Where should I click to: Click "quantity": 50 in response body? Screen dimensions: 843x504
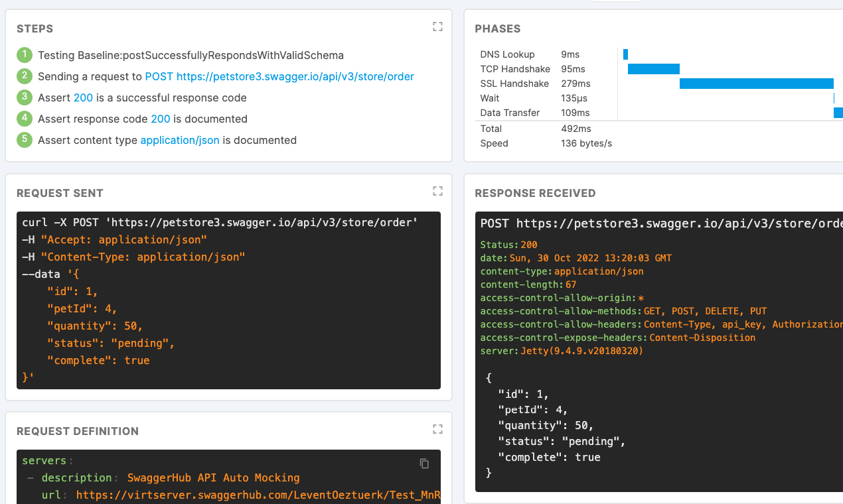point(546,425)
